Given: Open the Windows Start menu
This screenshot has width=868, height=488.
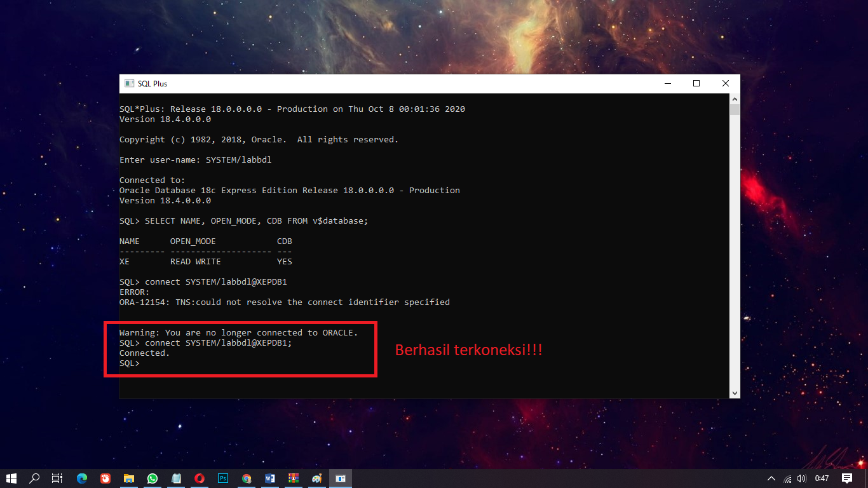Looking at the screenshot, I should [11, 478].
